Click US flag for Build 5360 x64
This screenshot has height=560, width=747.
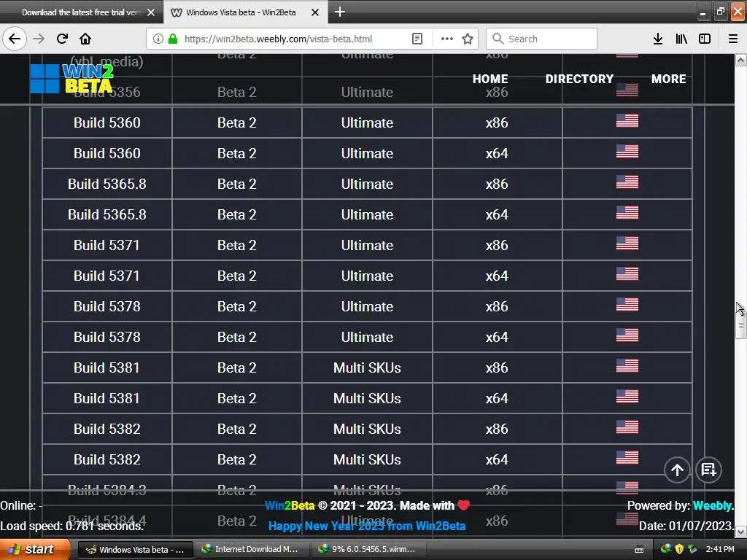click(627, 152)
